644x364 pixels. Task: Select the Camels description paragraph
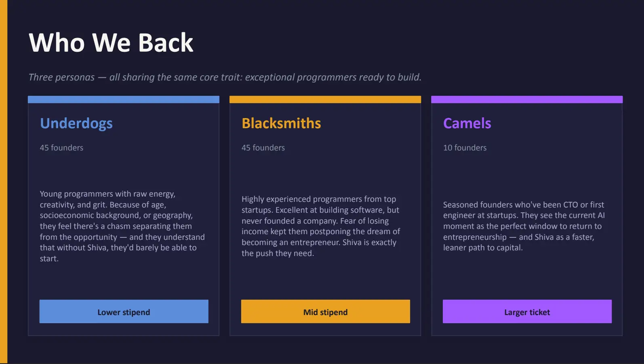[x=524, y=226]
